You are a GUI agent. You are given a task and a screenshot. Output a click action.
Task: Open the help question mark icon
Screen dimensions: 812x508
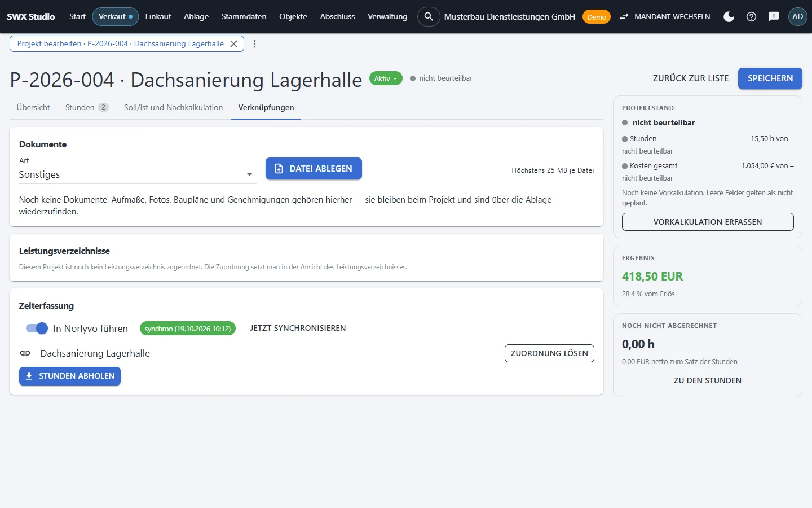pos(751,16)
